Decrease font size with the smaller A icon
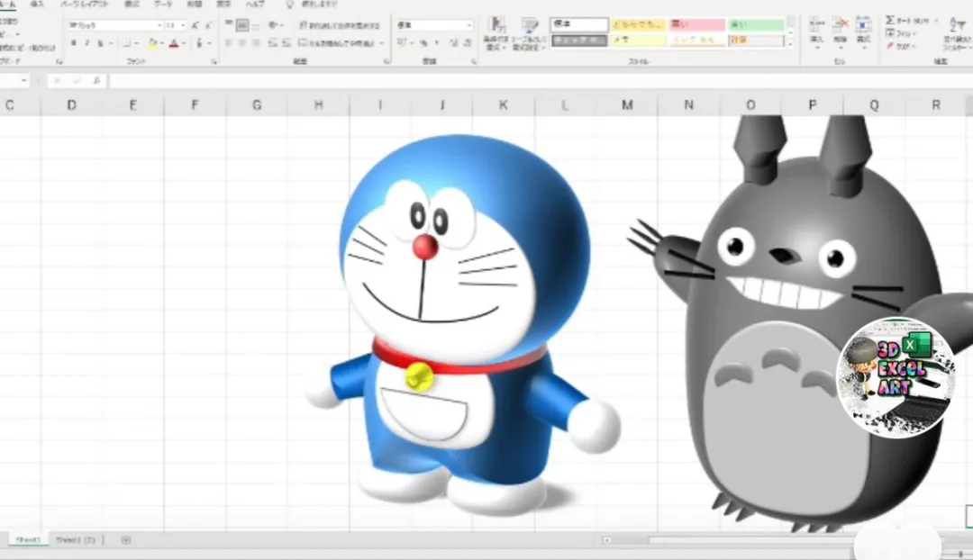This screenshot has width=973, height=560. click(208, 25)
